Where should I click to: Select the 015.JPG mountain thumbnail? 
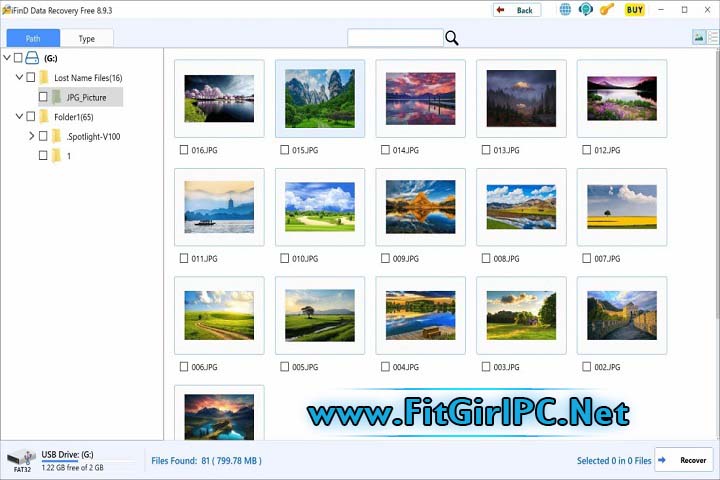click(x=319, y=98)
